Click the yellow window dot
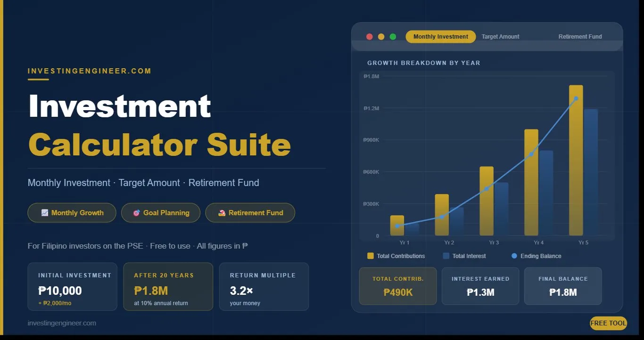This screenshot has height=340, width=644. (381, 37)
